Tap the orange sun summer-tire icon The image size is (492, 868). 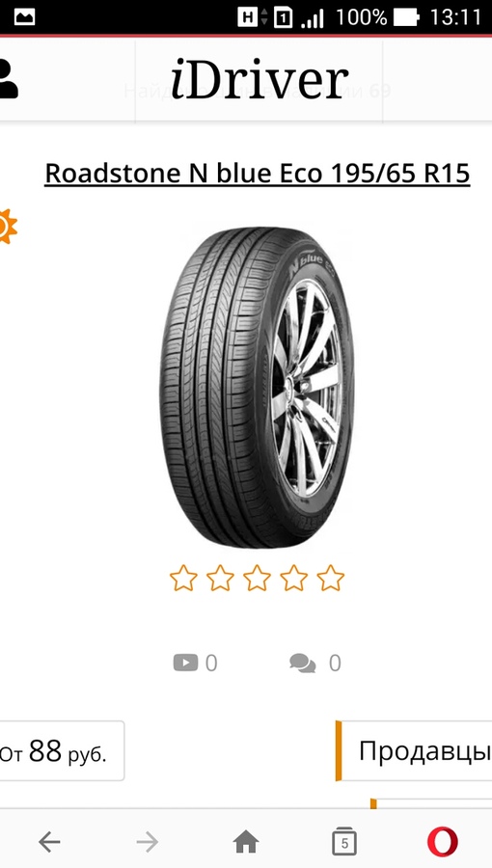click(8, 226)
